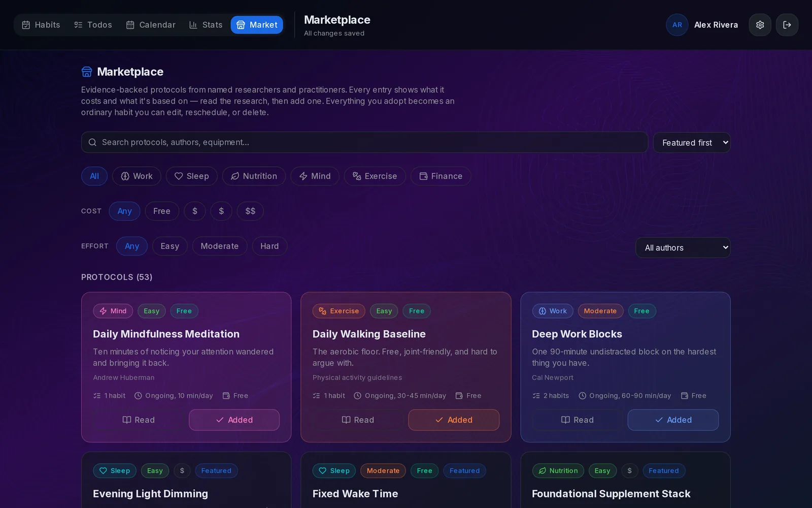Open the AR user avatar

(677, 25)
